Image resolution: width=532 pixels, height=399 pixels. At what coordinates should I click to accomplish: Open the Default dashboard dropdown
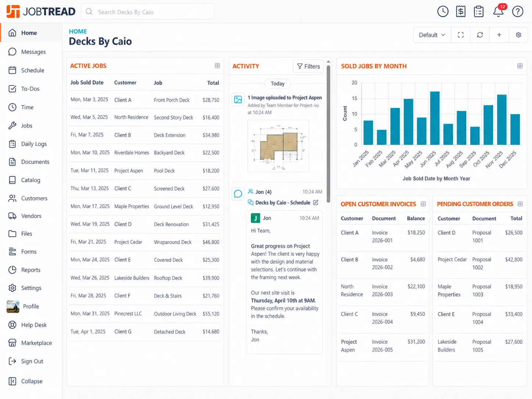432,35
